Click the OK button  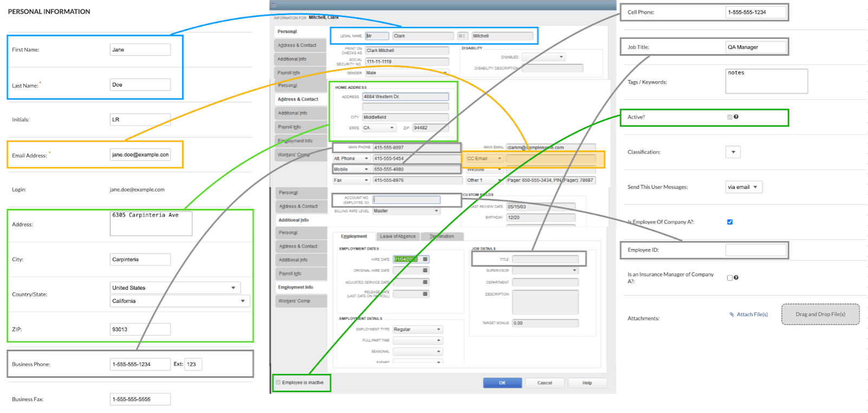click(x=502, y=383)
